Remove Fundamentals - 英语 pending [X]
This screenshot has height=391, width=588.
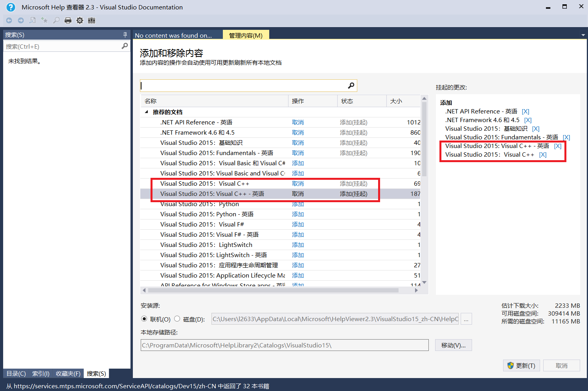pyautogui.click(x=566, y=137)
